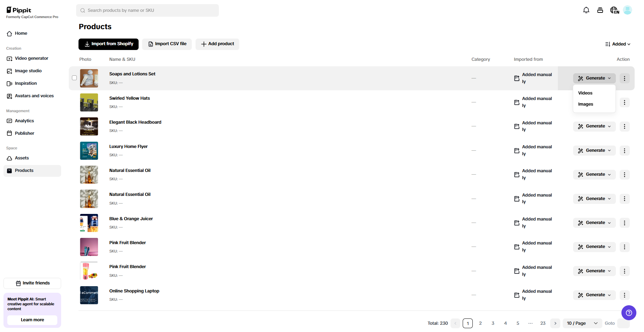Viewport: 644px width, 332px height.
Task: Check the Soaps and Lotions Set row checkbox
Action: point(74,78)
